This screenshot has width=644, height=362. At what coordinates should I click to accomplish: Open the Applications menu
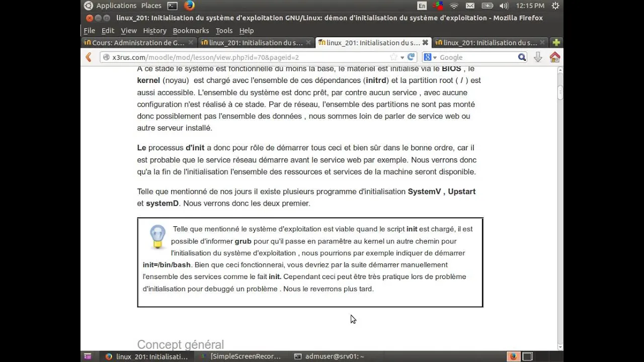[x=116, y=6]
